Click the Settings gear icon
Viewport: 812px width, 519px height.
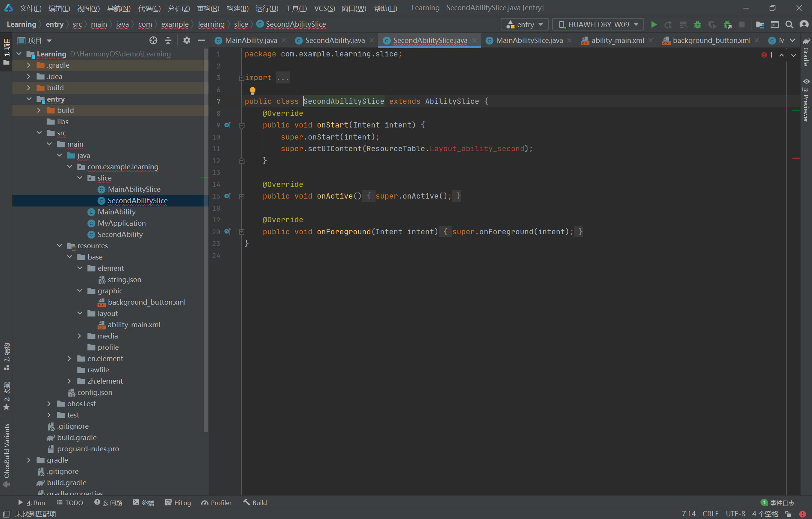[186, 40]
